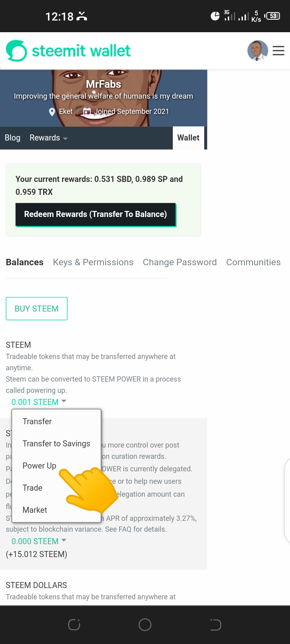Select Power Up menu item
Screen dimensions: 290x644
pos(39,466)
